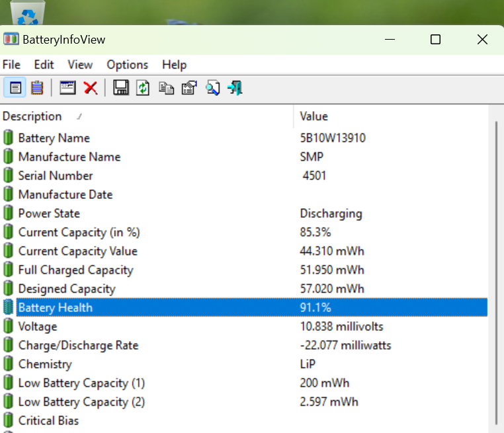Click the vertical scrollbar thumb
Screen dimensions: 504x433
pos(496,273)
